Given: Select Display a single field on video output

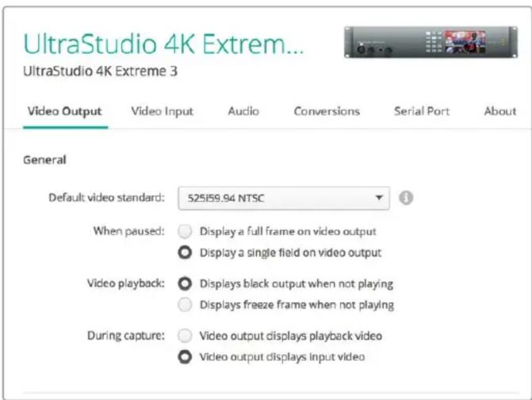Looking at the screenshot, I should pos(186,252).
